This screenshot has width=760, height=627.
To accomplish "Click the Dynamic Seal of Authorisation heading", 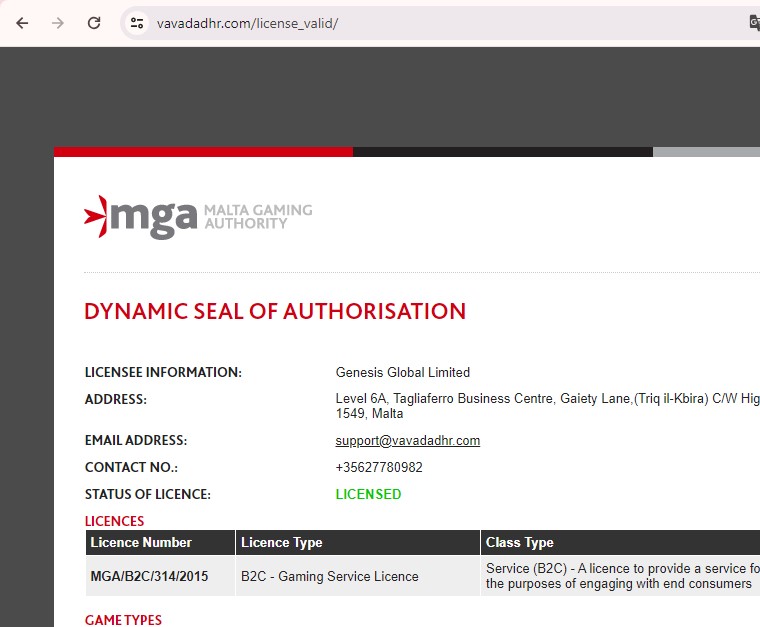I will tap(275, 311).
